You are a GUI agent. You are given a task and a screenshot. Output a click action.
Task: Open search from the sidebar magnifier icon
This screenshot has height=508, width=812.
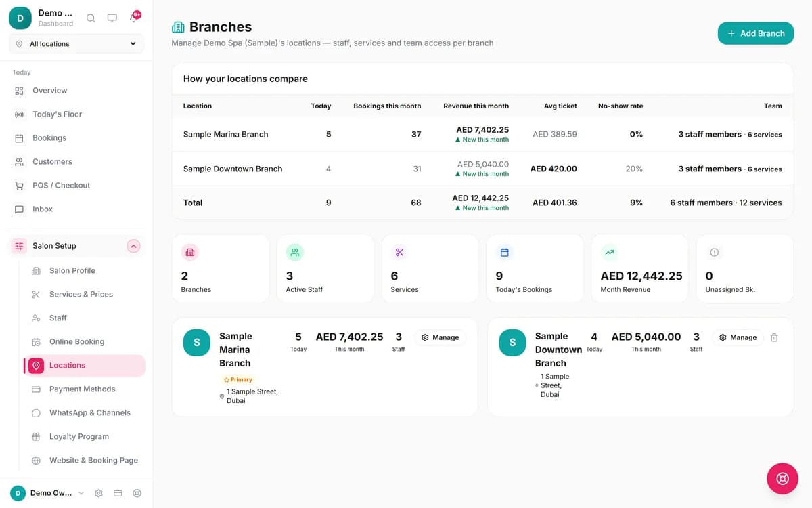91,18
